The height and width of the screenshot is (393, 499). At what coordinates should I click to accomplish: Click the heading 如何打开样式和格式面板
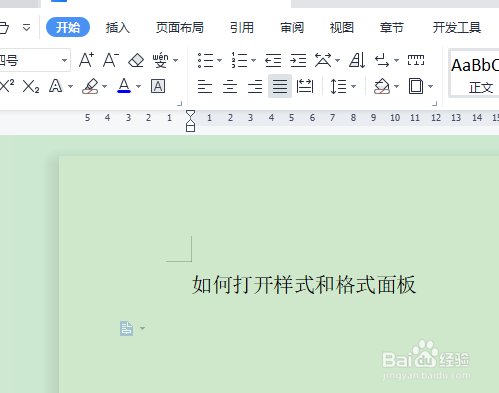point(304,285)
